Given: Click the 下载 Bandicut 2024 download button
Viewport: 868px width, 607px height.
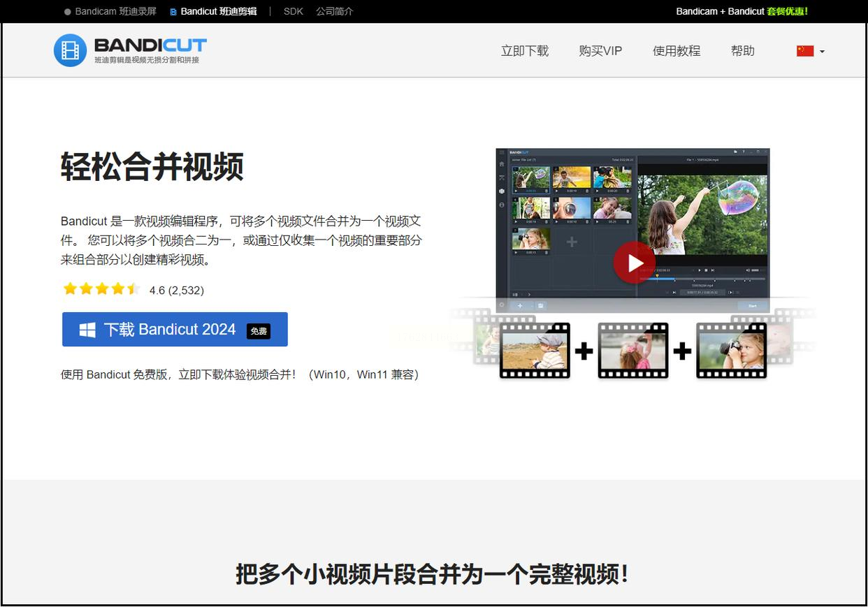Looking at the screenshot, I should [x=175, y=329].
